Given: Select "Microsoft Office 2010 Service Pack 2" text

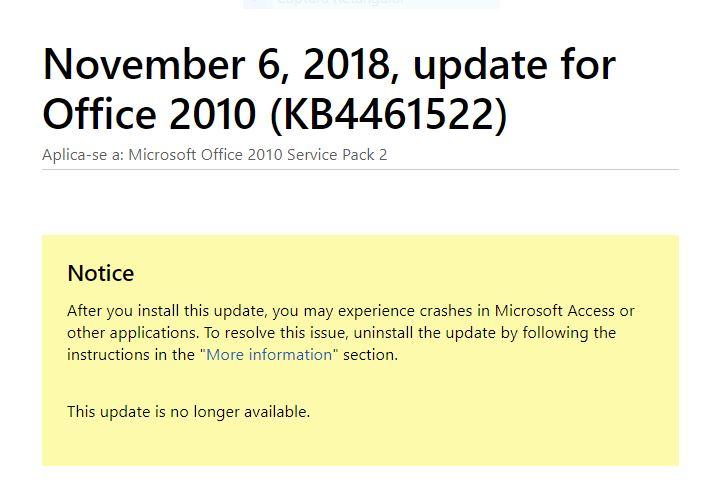Looking at the screenshot, I should [258, 155].
